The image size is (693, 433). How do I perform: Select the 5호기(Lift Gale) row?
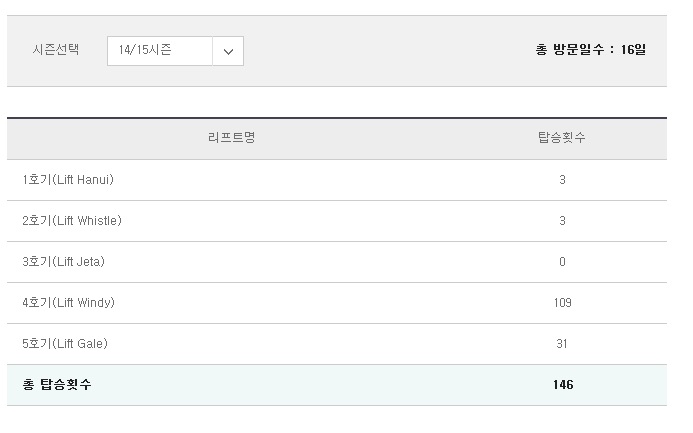click(337, 344)
